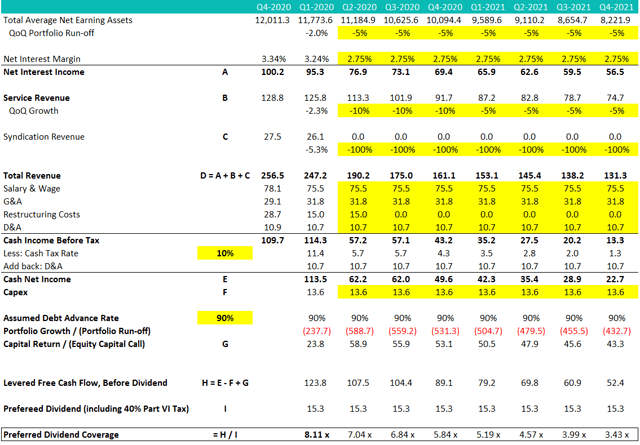The image size is (640, 445).
Task: Click the 'H = E - F + G' formula label
Action: (x=225, y=383)
